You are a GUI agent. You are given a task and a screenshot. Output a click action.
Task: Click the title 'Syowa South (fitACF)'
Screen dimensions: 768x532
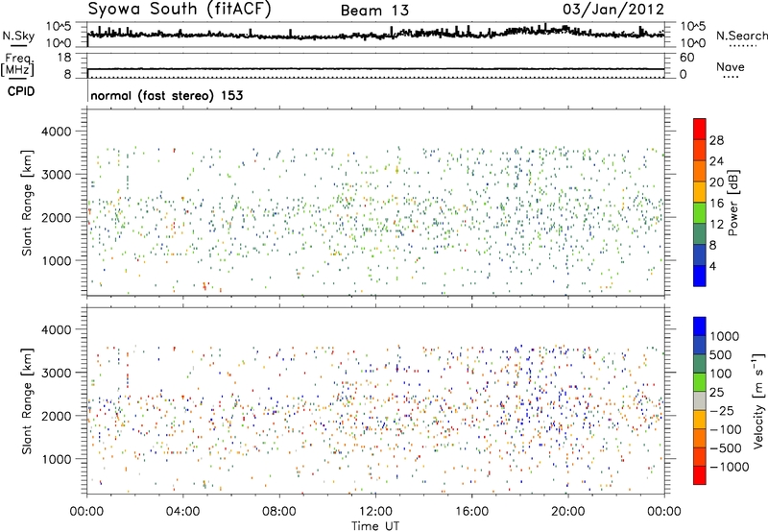click(x=180, y=10)
